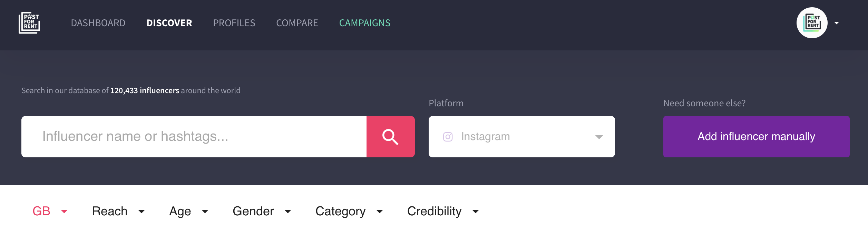Open the user avatar profile picture
Screen dimensions: 868x235
(812, 23)
